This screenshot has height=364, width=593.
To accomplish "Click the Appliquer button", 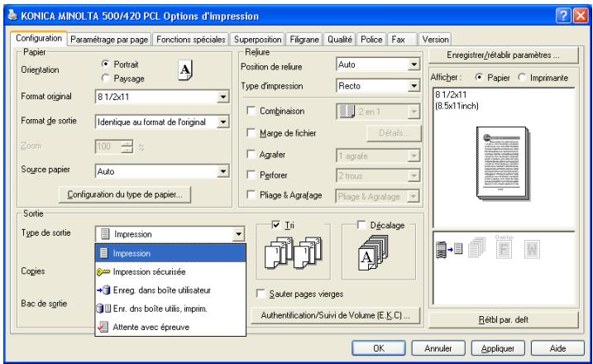I will [x=498, y=348].
